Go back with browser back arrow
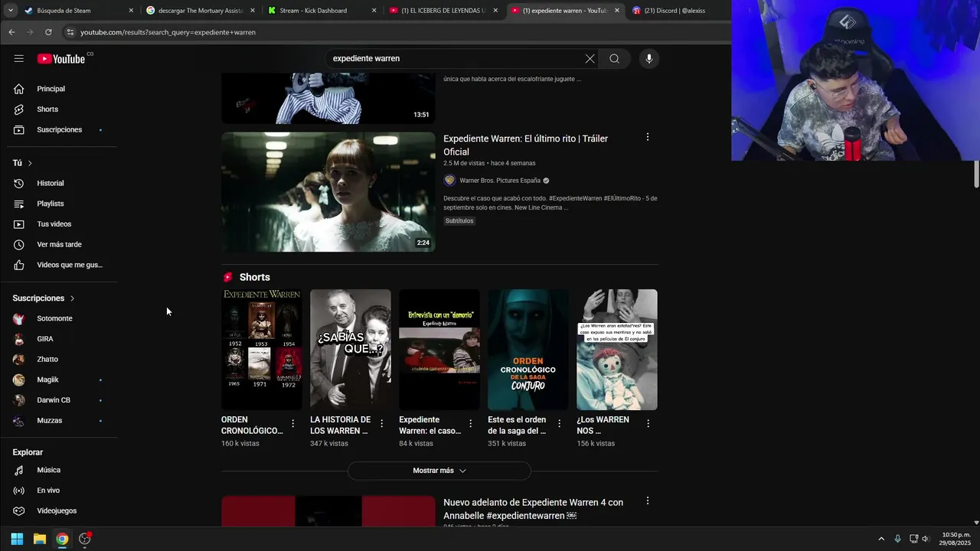980x551 pixels. tap(11, 32)
